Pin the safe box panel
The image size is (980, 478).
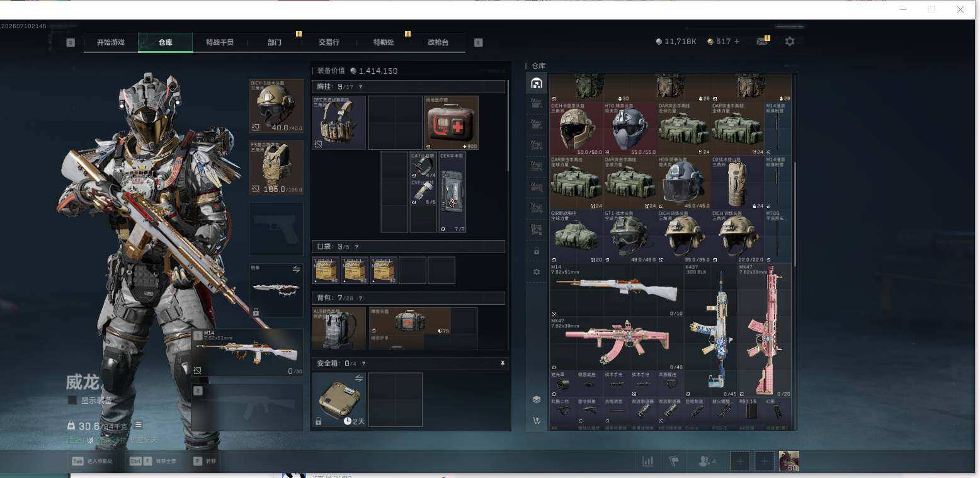[x=503, y=363]
